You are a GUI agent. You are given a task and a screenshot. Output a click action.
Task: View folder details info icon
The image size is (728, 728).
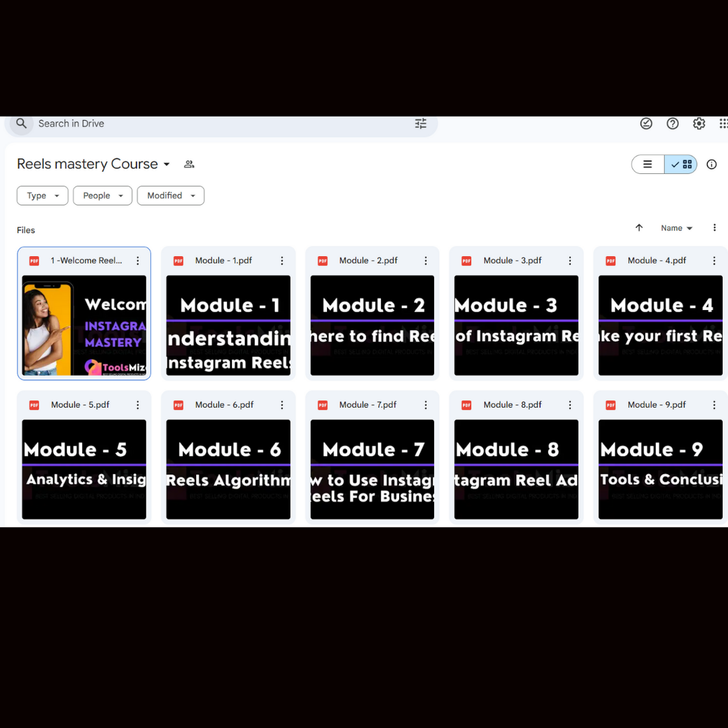point(712,164)
